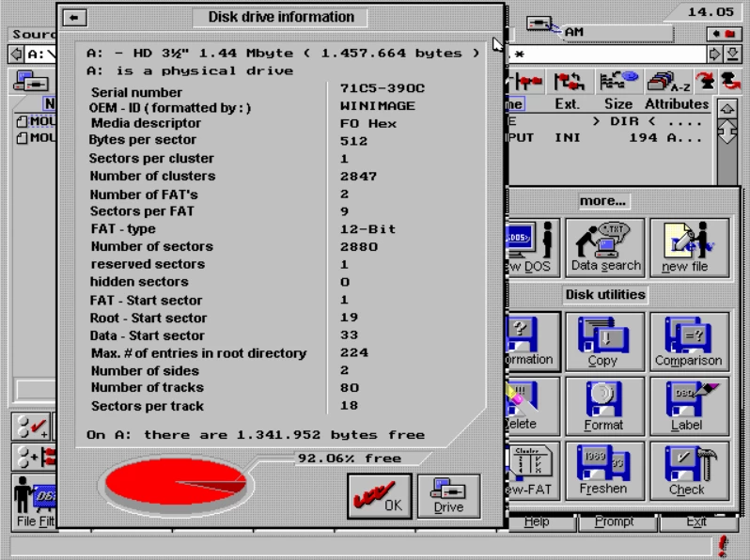750x560 pixels.
Task: Click the red folder tree branch icon
Action: point(527,82)
